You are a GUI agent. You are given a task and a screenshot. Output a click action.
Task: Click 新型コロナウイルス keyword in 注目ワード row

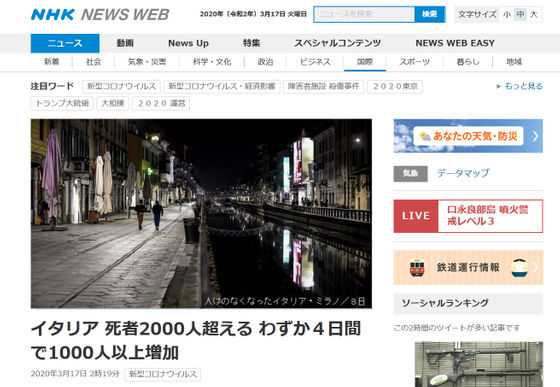(x=121, y=86)
